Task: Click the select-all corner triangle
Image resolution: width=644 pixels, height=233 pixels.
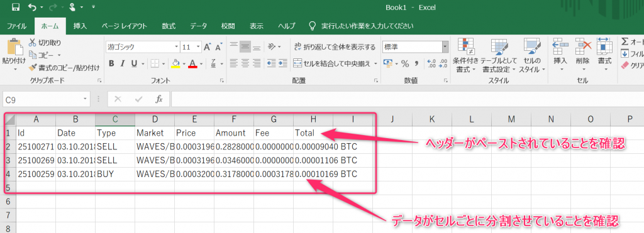Action: [x=9, y=120]
